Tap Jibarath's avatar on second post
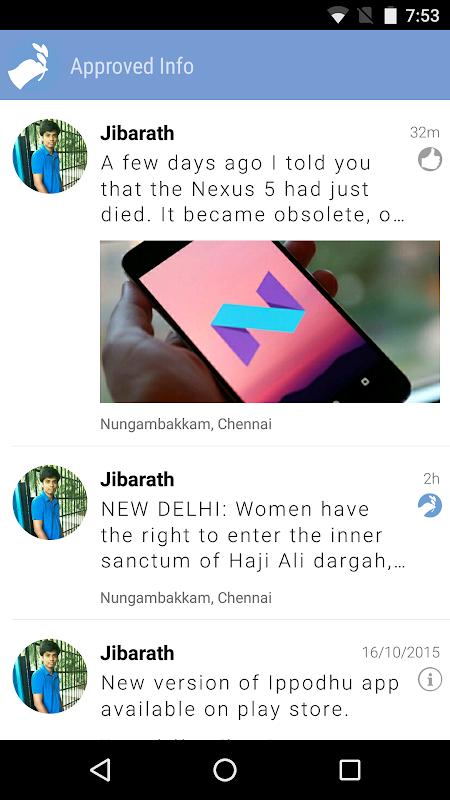 coord(50,503)
